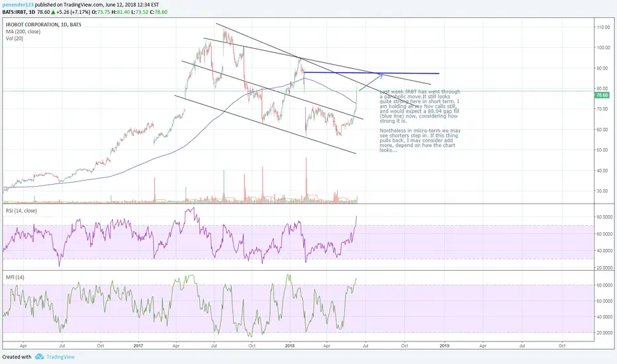Click the 'Nontheless in micro-term' note paragraph
This screenshot has height=364, width=617.
pyautogui.click(x=420, y=140)
